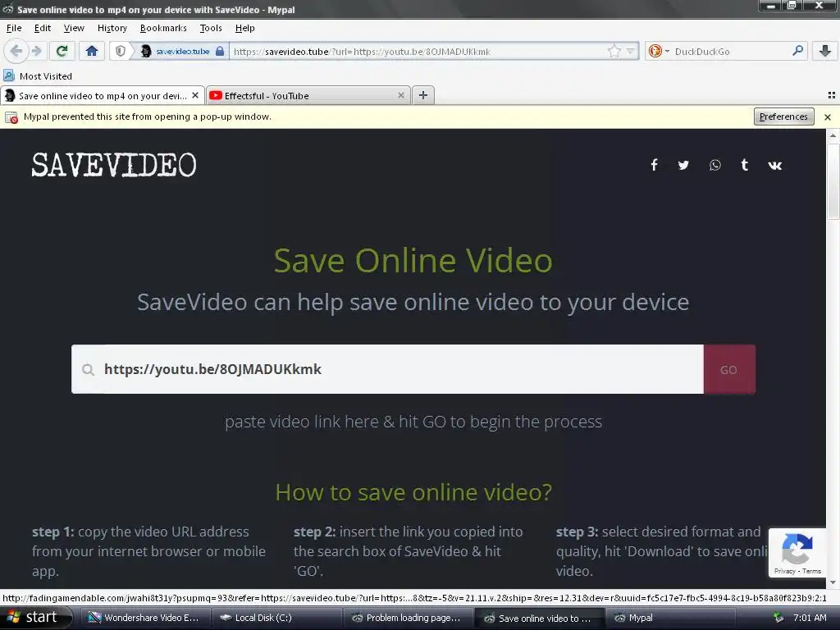Share on Tumblr icon
This screenshot has width=840, height=630.
(x=744, y=165)
